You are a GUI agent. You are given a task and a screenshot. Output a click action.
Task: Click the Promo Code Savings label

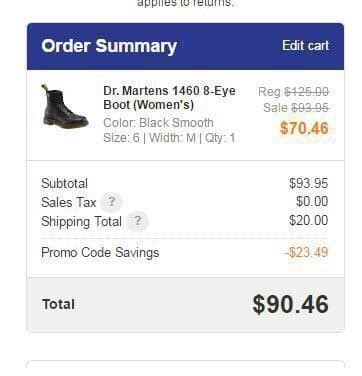click(100, 252)
